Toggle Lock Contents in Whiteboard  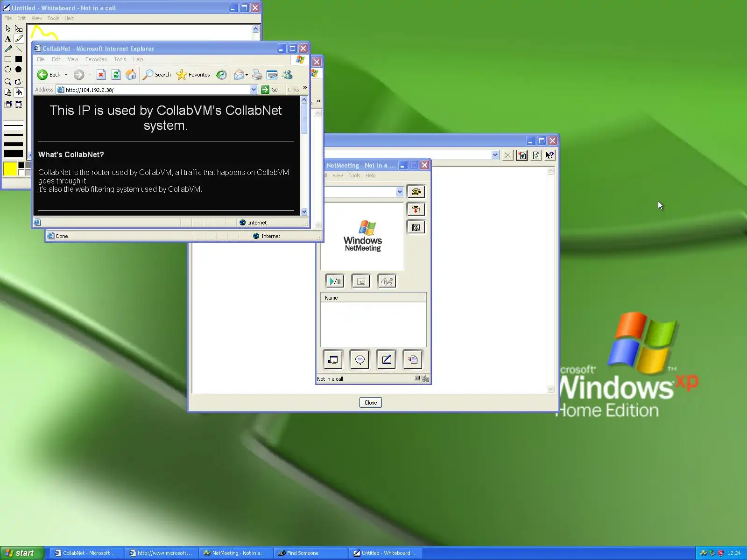pyautogui.click(x=8, y=92)
